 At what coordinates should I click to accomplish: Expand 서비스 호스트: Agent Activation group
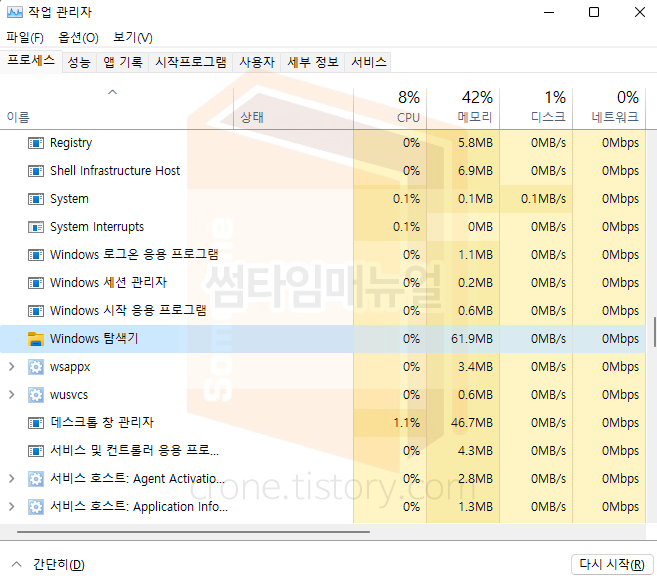(12, 478)
